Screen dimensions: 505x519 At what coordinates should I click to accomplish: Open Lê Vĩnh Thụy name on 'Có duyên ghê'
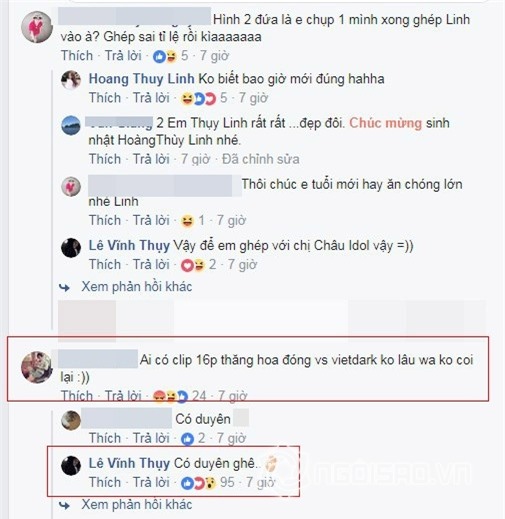[x=129, y=464]
